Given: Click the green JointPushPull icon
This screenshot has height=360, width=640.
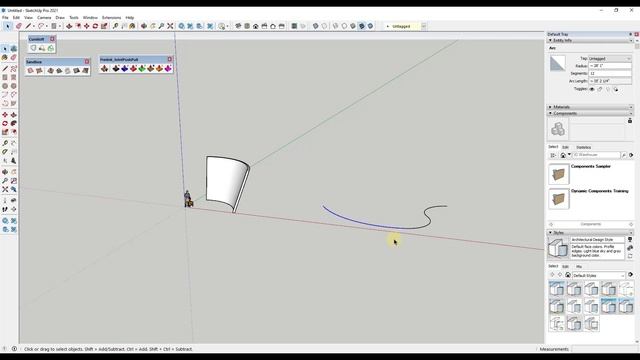Looking at the screenshot, I should pos(142,69).
